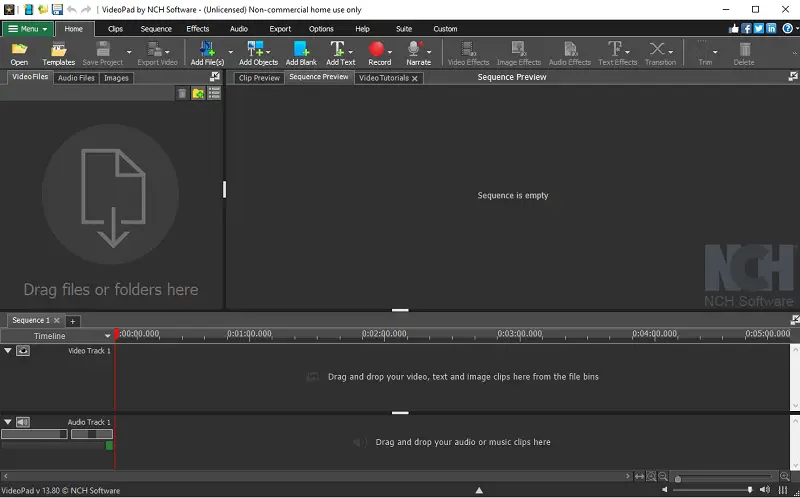Click the Export Video icon
This screenshot has height=498, width=800.
click(154, 49)
